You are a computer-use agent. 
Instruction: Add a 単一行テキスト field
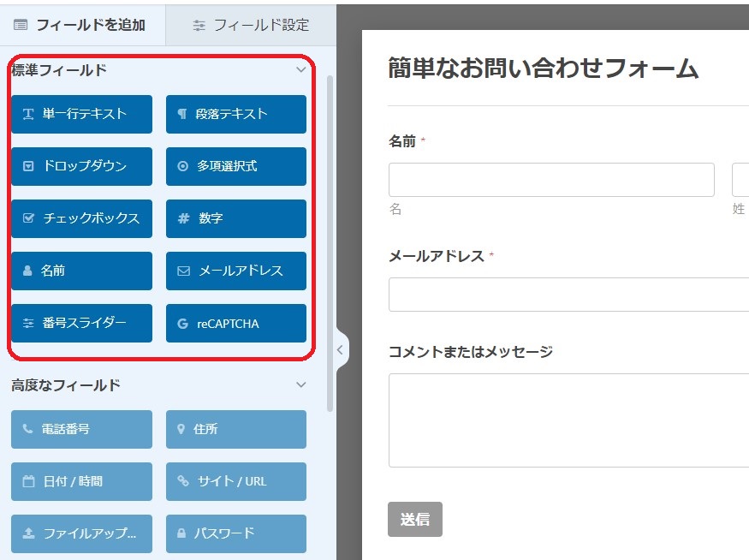point(82,114)
